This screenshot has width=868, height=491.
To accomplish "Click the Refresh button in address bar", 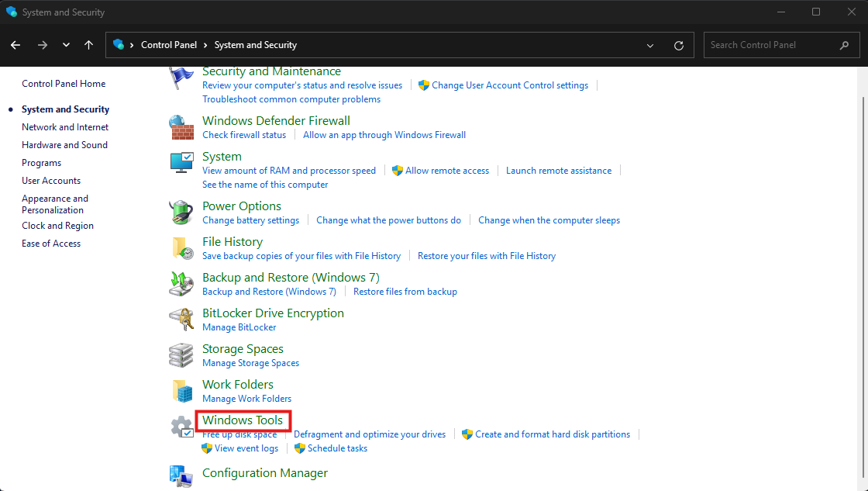I will [679, 45].
